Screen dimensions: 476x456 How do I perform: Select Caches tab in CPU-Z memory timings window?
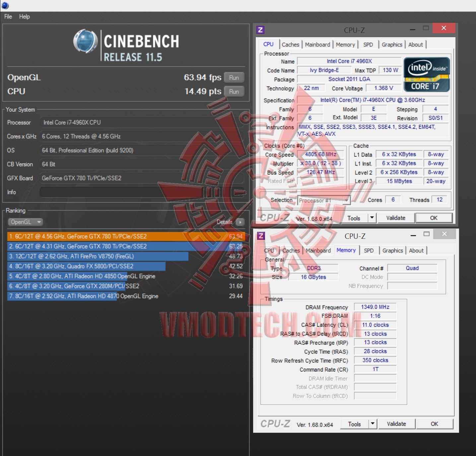coord(291,250)
